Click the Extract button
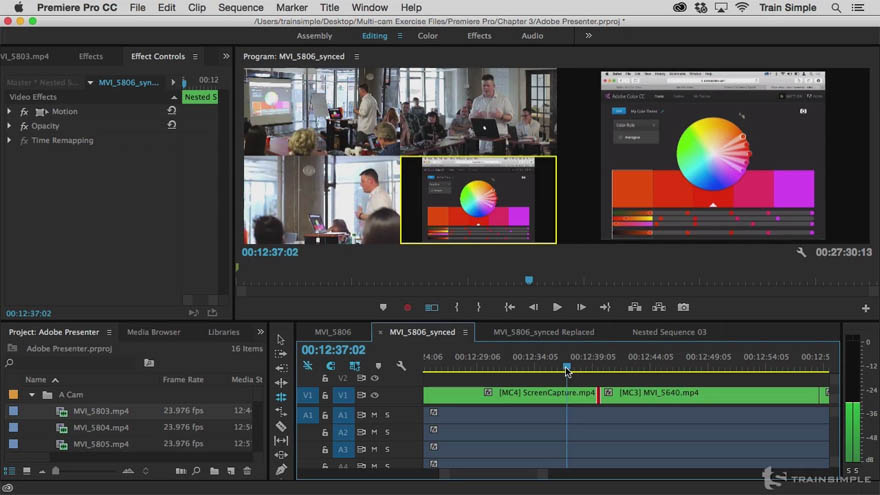 tap(659, 307)
